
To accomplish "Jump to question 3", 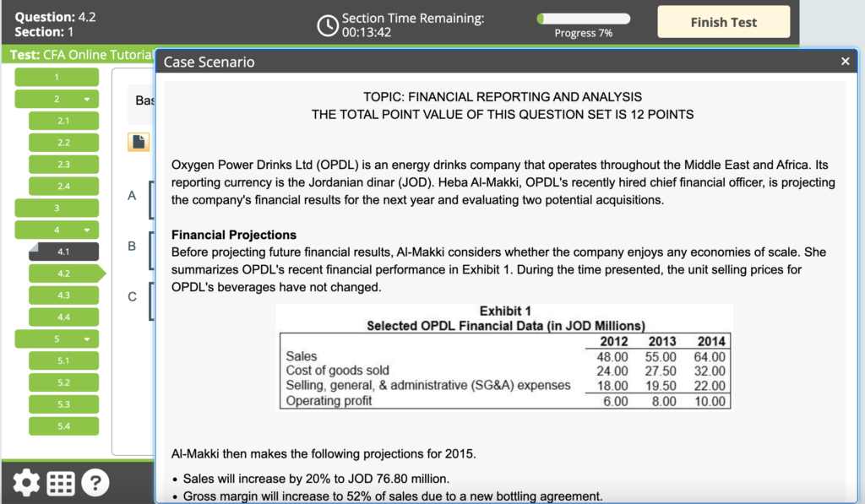I will click(x=57, y=207).
